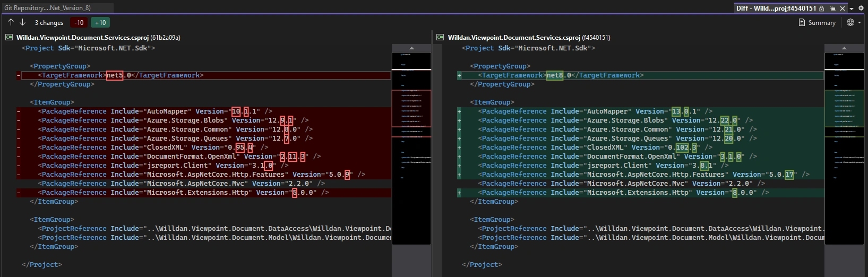Select the Diff - Willd...proj tab
Screen dimensions: 868x277
coord(776,8)
